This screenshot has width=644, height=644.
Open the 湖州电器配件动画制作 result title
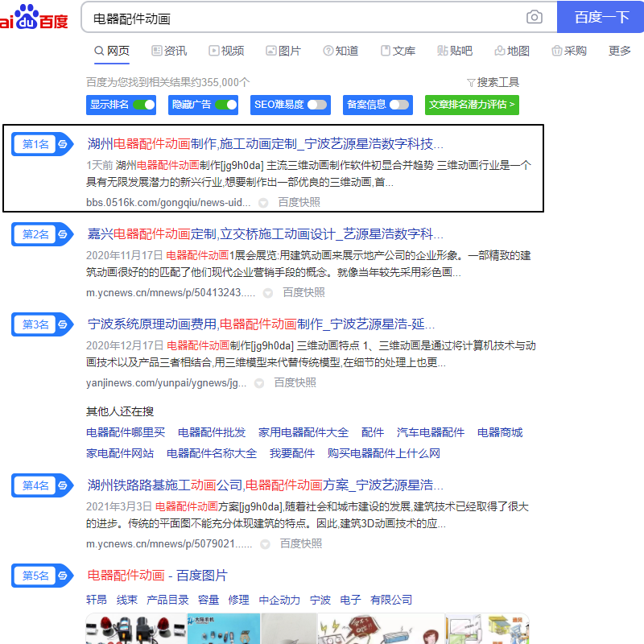click(x=266, y=144)
